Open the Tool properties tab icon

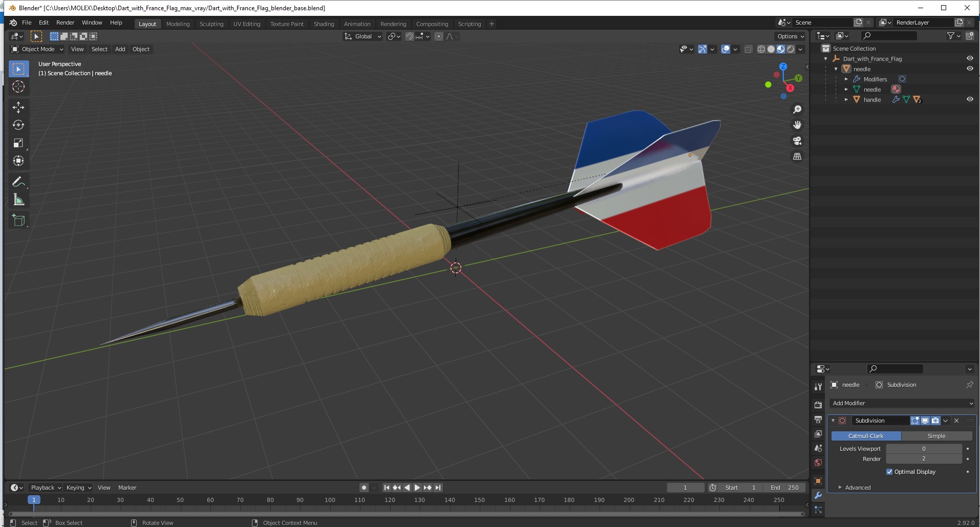818,386
